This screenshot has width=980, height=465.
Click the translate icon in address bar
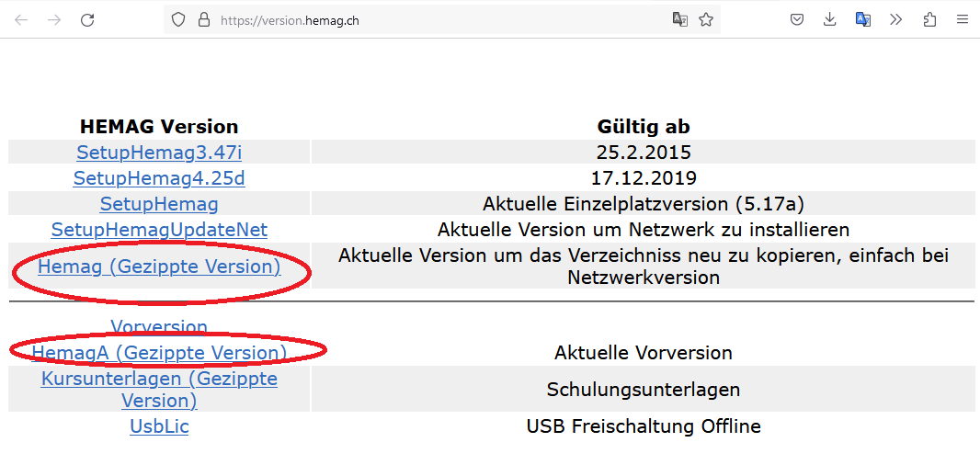tap(680, 19)
